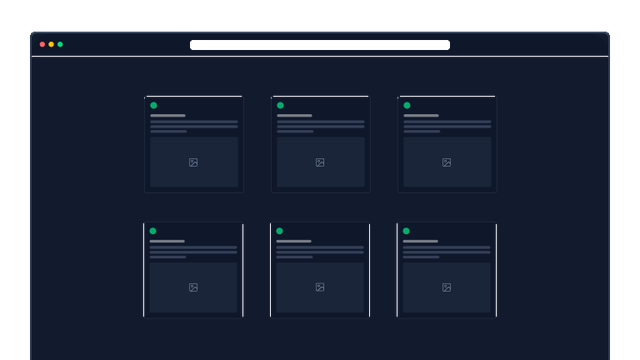Click the green status dot on top-middle card
Image resolution: width=640 pixels, height=360 pixels.
point(280,105)
